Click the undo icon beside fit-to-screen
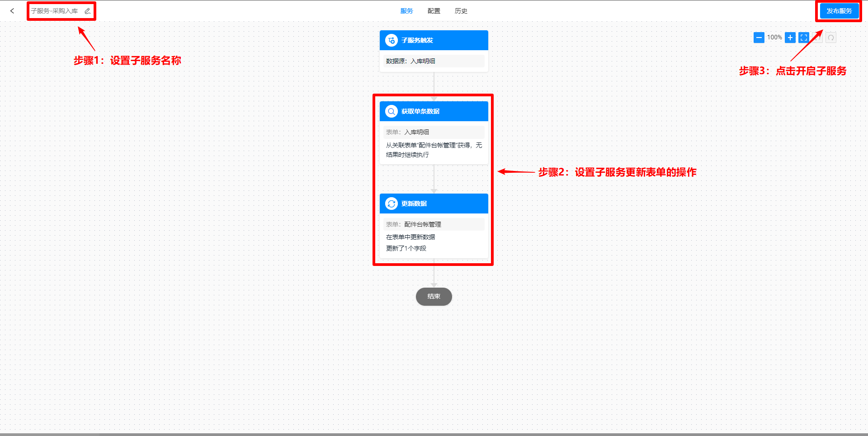 coord(817,38)
